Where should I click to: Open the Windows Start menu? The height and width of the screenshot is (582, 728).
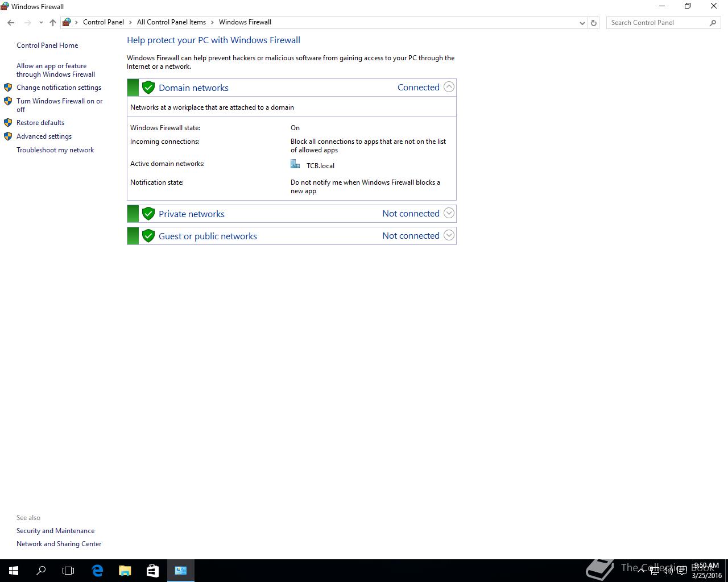14,571
